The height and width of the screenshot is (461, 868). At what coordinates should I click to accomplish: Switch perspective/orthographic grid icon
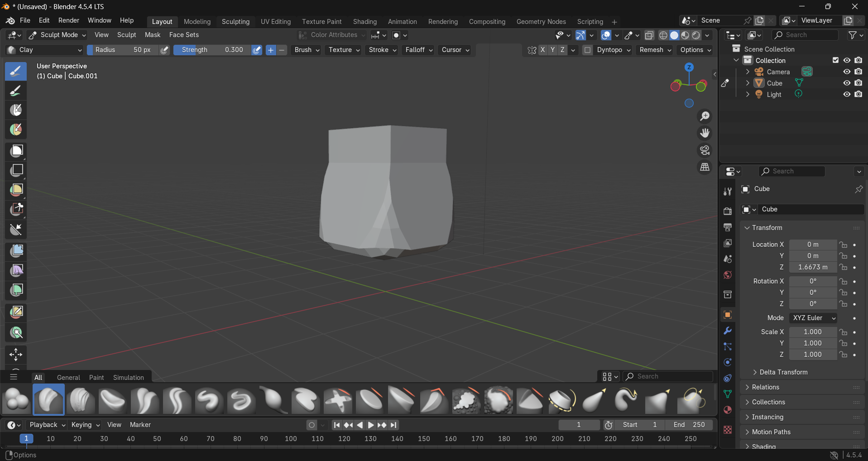(x=705, y=168)
